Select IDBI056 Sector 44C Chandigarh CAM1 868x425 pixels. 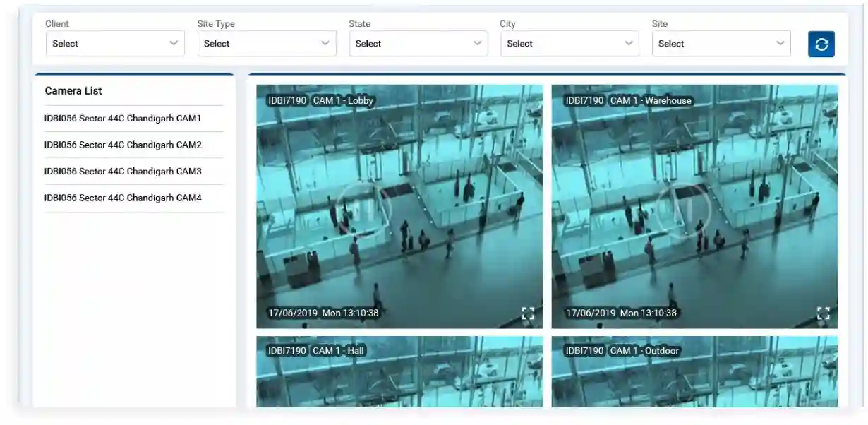[x=133, y=119]
